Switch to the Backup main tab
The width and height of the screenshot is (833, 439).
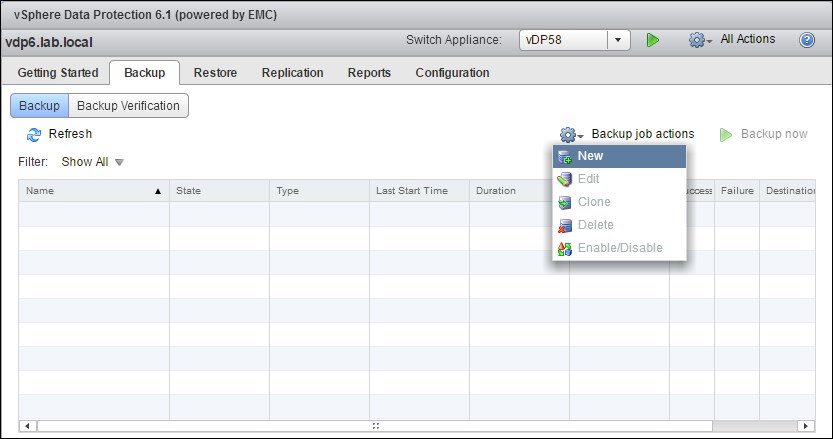pos(144,73)
